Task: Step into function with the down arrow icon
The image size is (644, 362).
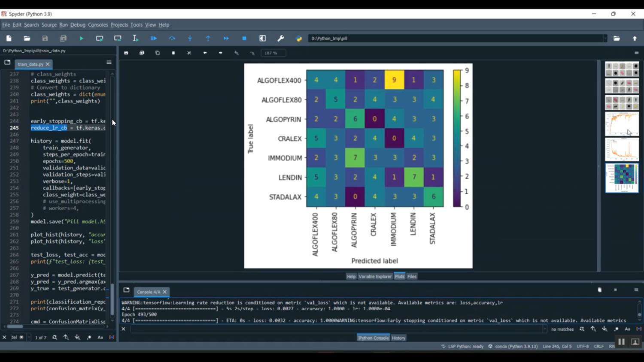Action: [x=190, y=39]
